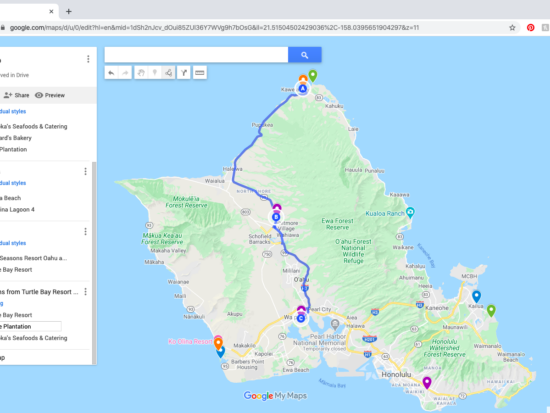Open Individual styles link in first layer
This screenshot has width=550, height=413.
pos(13,111)
